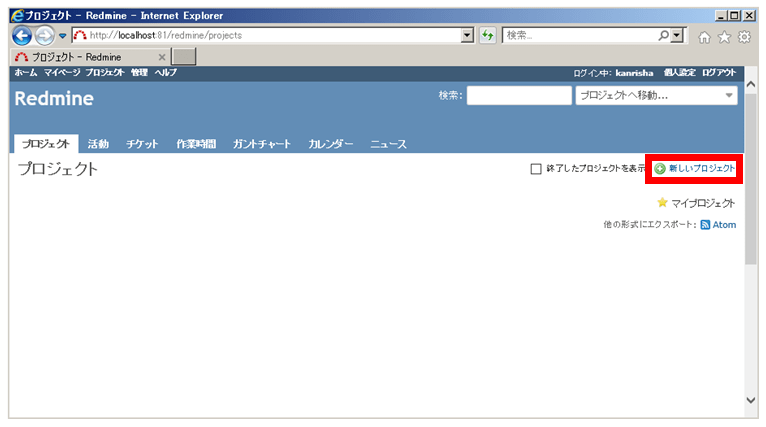Open the ニュース tab
The image size is (766, 427).
pyautogui.click(x=388, y=144)
